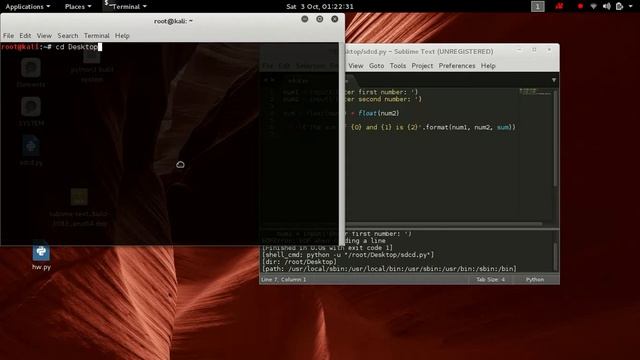Click the build output panel scrollbar
Viewport: 640px width, 360px height.
pyautogui.click(x=556, y=255)
